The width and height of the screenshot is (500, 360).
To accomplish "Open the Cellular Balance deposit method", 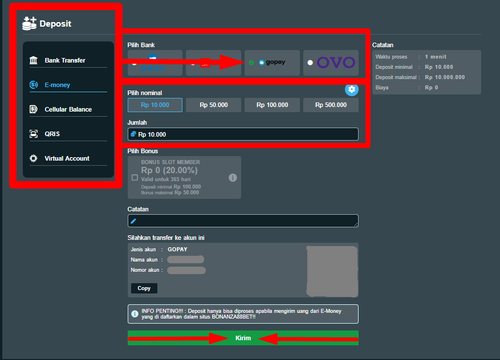I will (x=68, y=109).
